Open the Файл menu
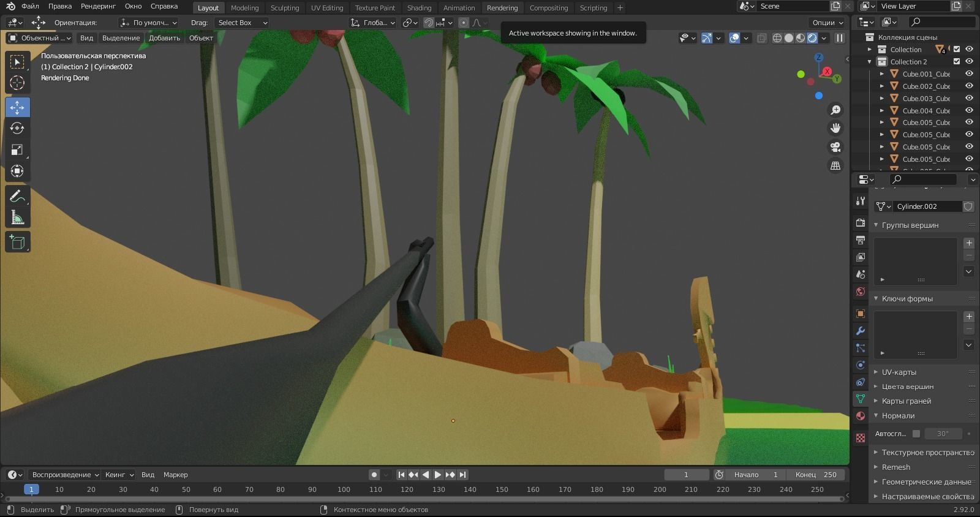This screenshot has width=980, height=517. [30, 6]
